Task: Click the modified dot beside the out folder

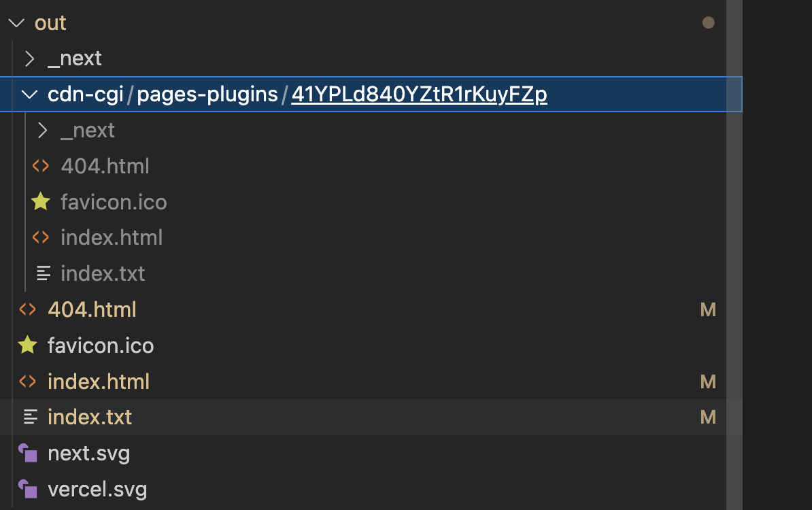Action: [x=708, y=22]
